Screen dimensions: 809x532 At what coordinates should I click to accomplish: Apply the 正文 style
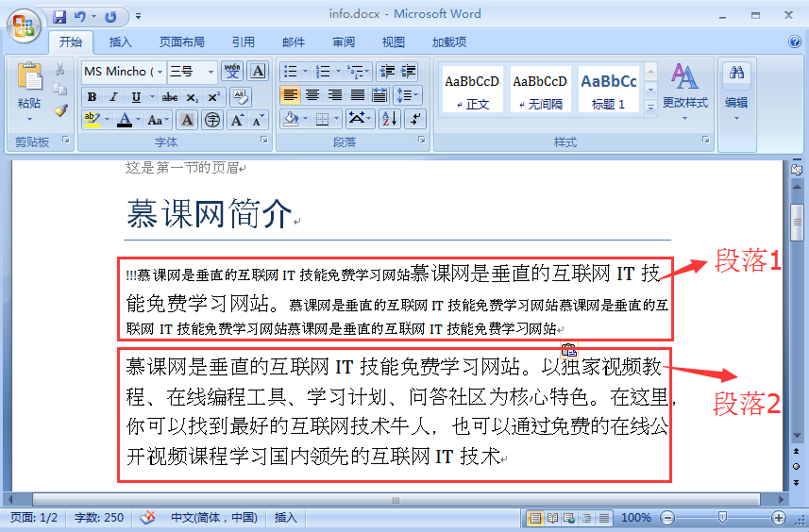click(x=473, y=90)
